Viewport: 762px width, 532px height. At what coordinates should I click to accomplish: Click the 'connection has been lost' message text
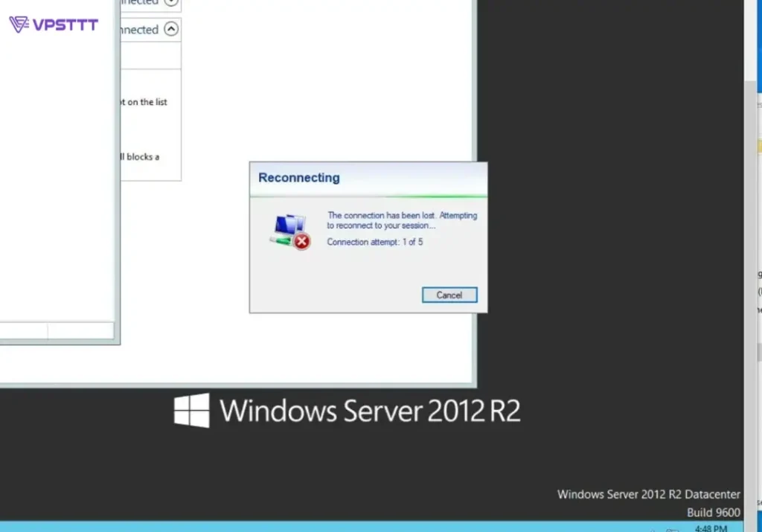pyautogui.click(x=402, y=220)
